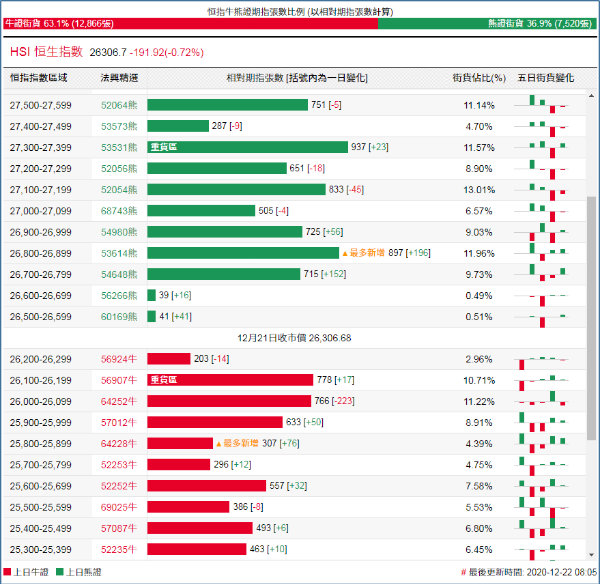Click the green 上日熊證 legend swatch
Screen dimensions: 600x584
(59, 572)
